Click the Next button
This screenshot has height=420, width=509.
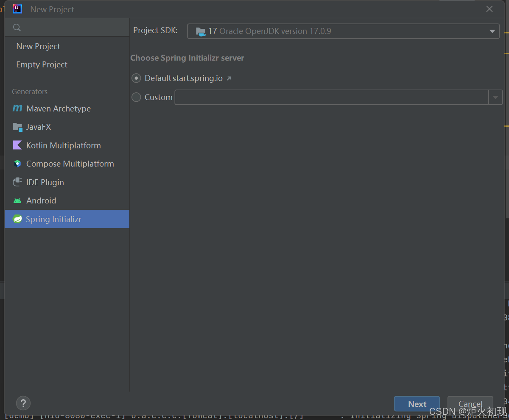[417, 404]
